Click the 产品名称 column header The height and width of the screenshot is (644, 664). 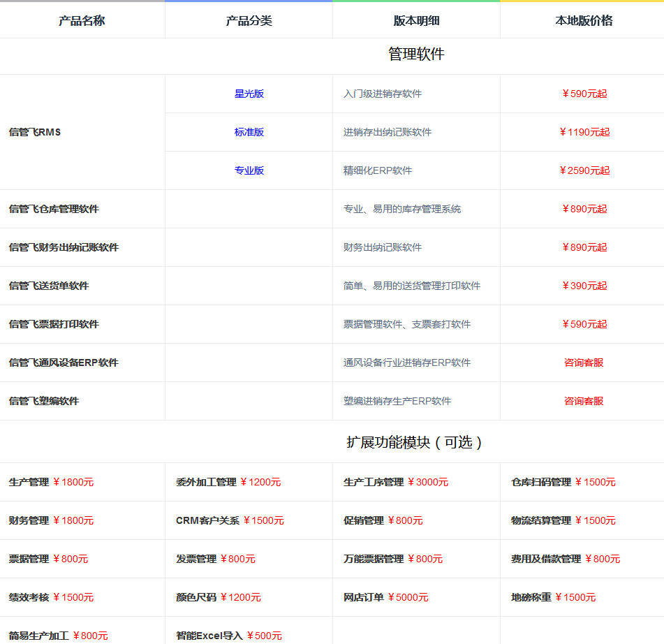pos(82,21)
